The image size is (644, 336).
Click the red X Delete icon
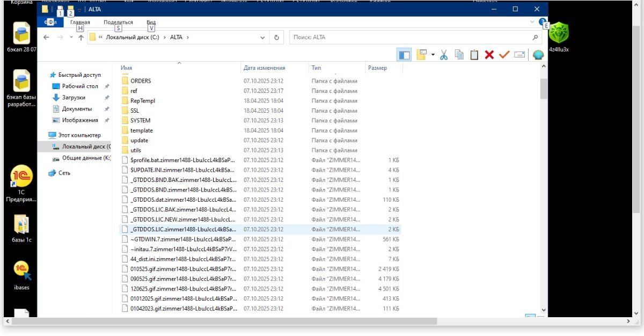pyautogui.click(x=489, y=55)
